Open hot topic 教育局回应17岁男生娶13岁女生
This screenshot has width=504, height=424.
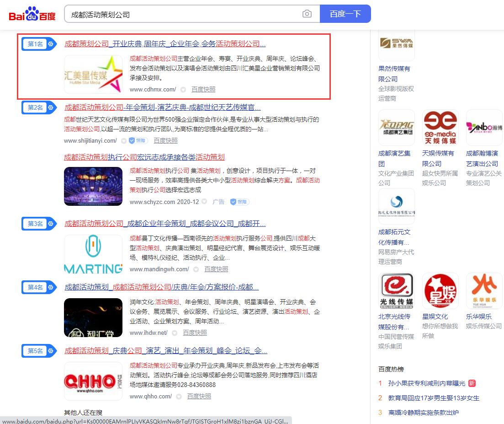[434, 398]
